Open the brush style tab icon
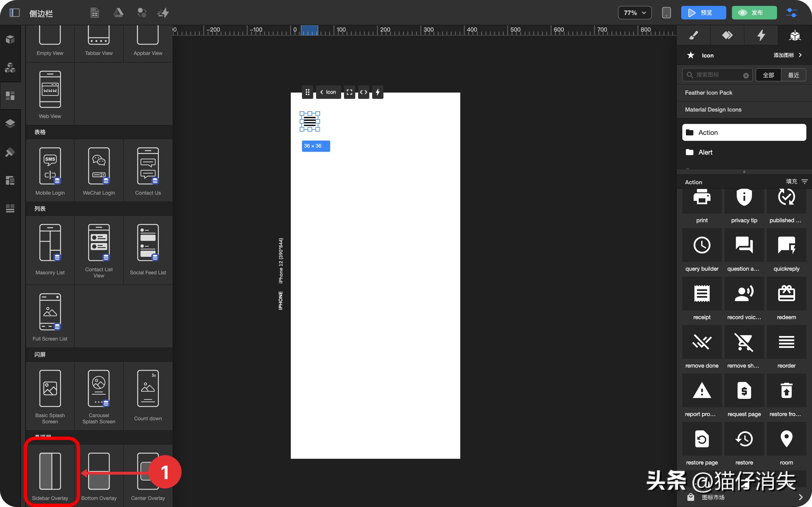The height and width of the screenshot is (507, 812). [693, 35]
